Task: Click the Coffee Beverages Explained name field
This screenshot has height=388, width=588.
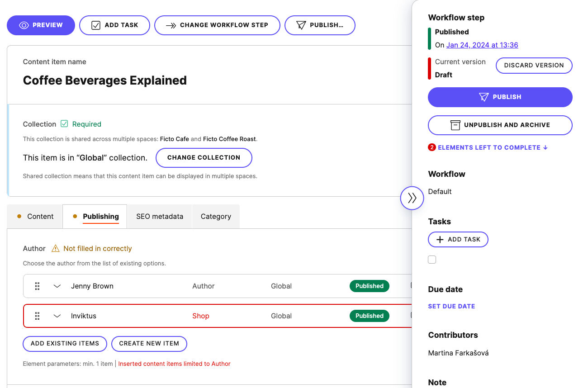Action: coord(105,80)
